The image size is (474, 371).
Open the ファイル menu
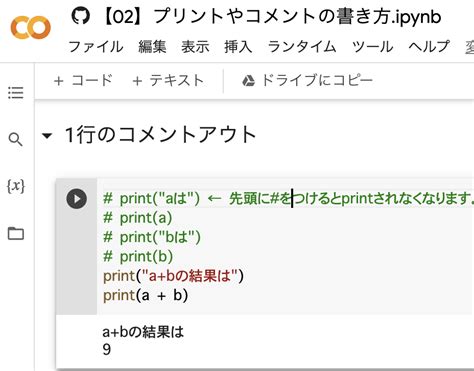click(x=96, y=47)
